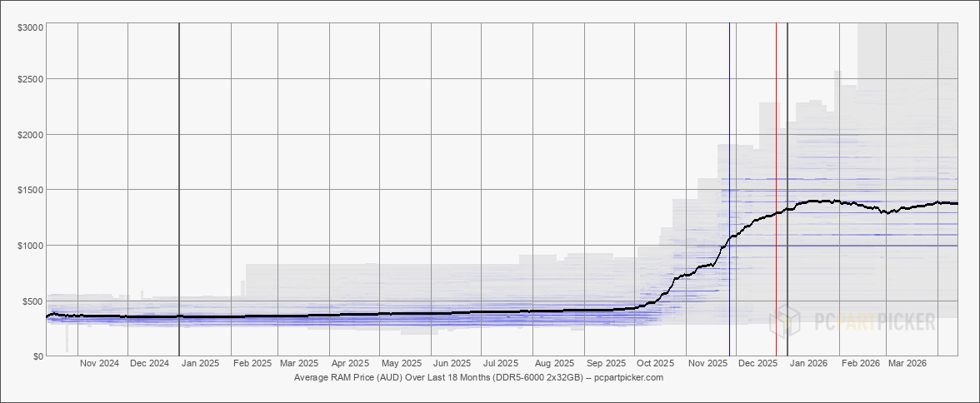
Task: Click the dark vertical line near Jan 2025
Action: (x=179, y=189)
